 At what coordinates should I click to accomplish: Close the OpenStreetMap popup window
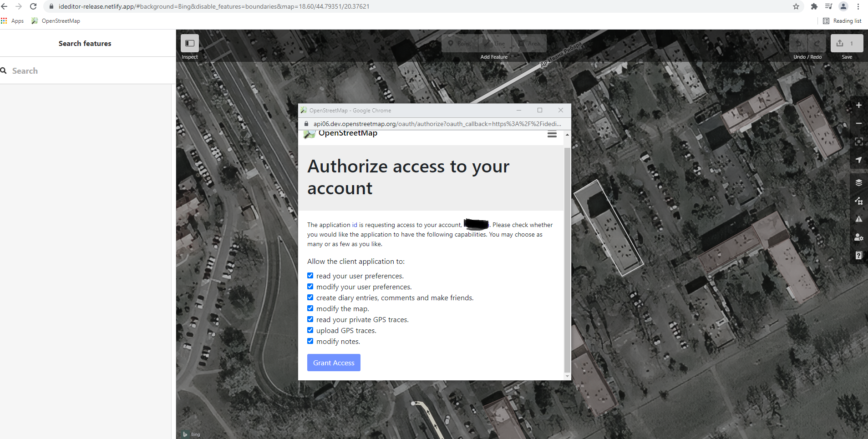coord(561,110)
